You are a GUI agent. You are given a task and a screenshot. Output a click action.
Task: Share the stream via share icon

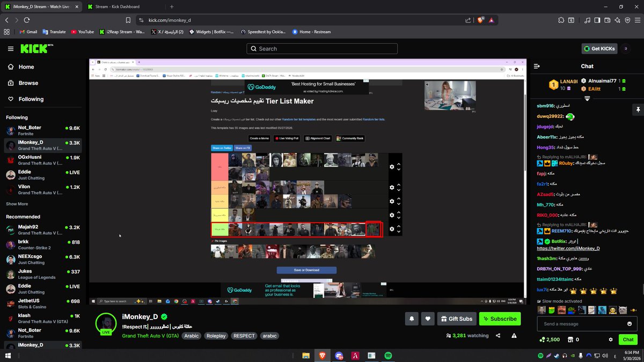[498, 336]
